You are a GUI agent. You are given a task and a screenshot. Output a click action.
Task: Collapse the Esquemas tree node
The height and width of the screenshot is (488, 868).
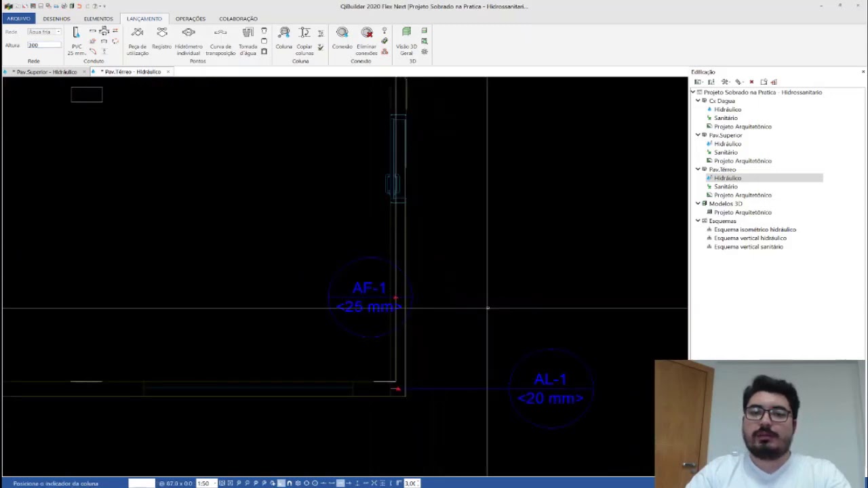point(698,221)
